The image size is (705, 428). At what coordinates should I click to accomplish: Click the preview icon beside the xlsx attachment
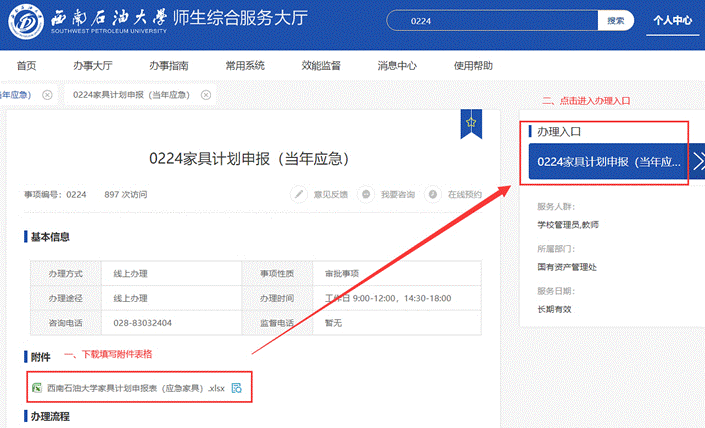coord(236,387)
